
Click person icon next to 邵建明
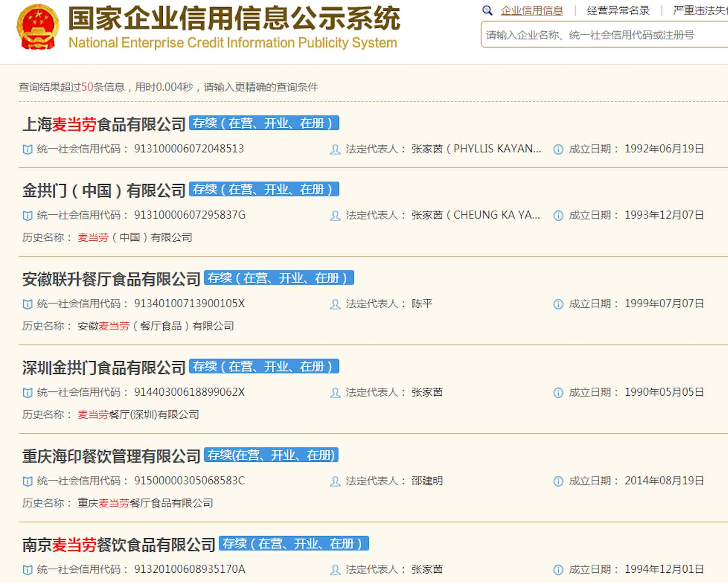click(335, 481)
